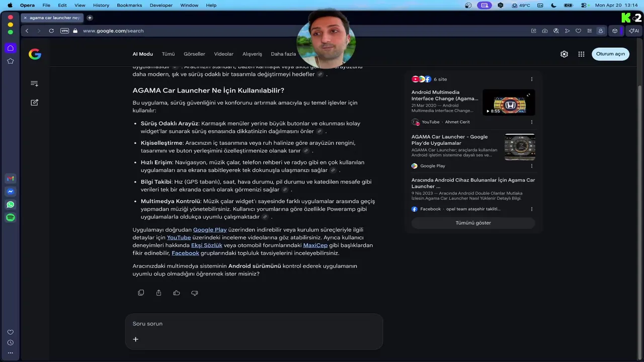The image size is (644, 362).
Task: Take a snapshot with camera icon
Action: (x=545, y=31)
